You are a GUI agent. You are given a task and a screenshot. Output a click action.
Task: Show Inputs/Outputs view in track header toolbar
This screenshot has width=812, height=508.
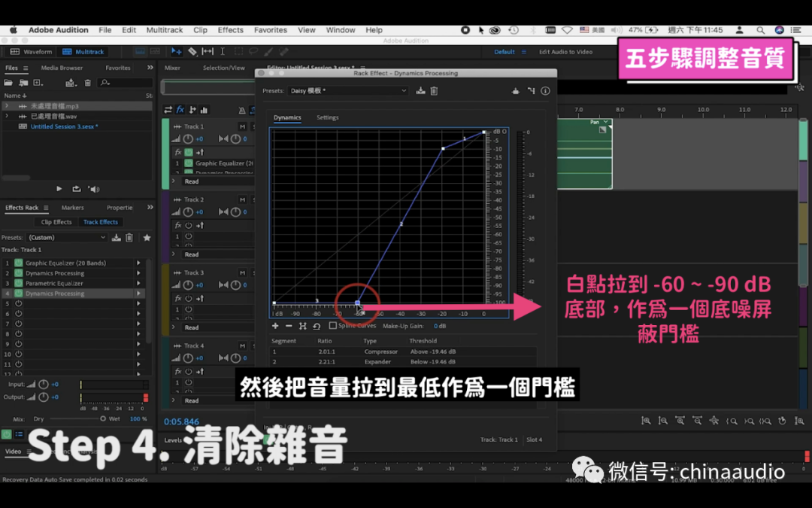click(x=168, y=110)
